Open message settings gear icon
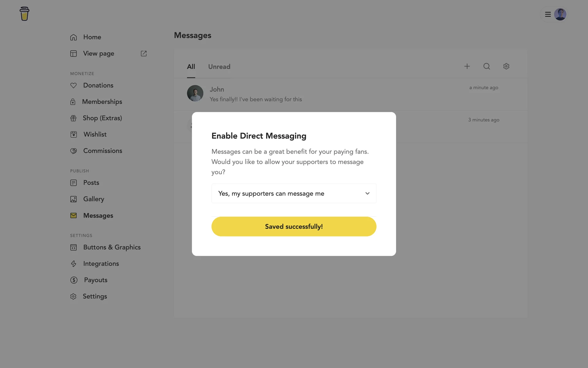This screenshot has width=588, height=368. (506, 66)
